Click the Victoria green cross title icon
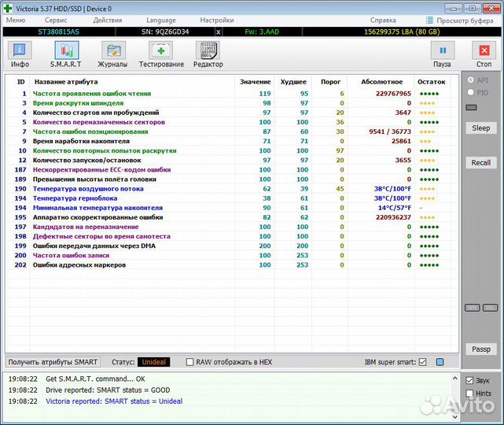Image resolution: width=504 pixels, height=425 pixels. click(8, 9)
